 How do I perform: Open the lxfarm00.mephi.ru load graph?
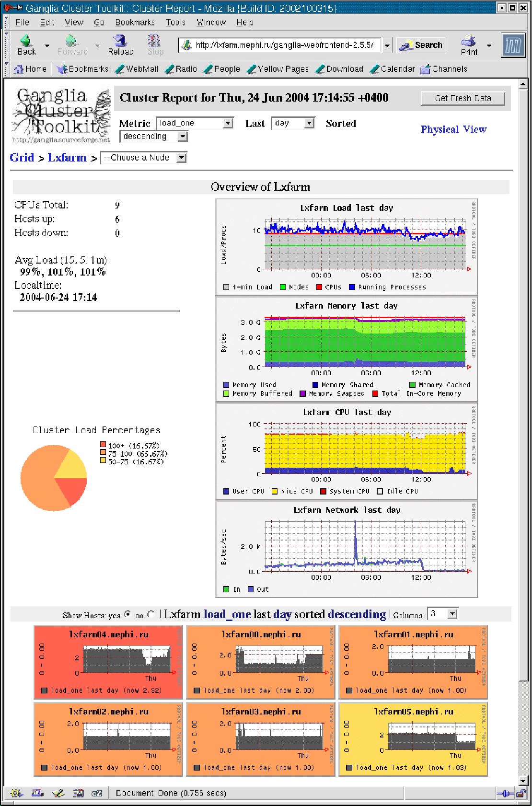tap(261, 662)
